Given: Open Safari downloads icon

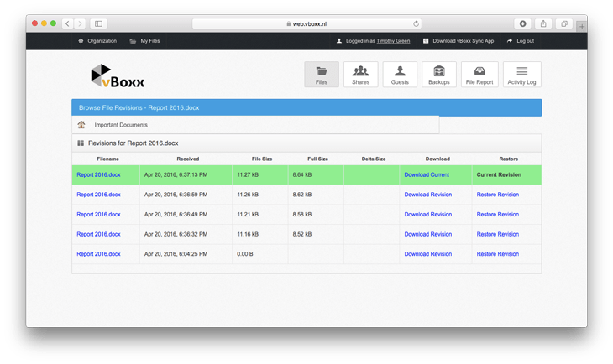Looking at the screenshot, I should (x=522, y=23).
